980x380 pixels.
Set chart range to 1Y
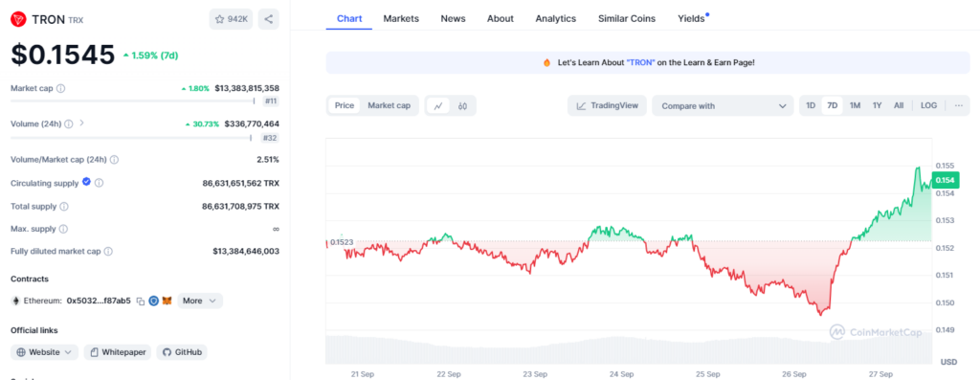pos(877,105)
